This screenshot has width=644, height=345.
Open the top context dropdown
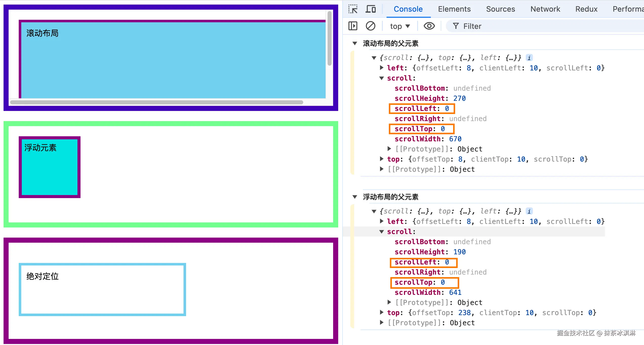400,26
